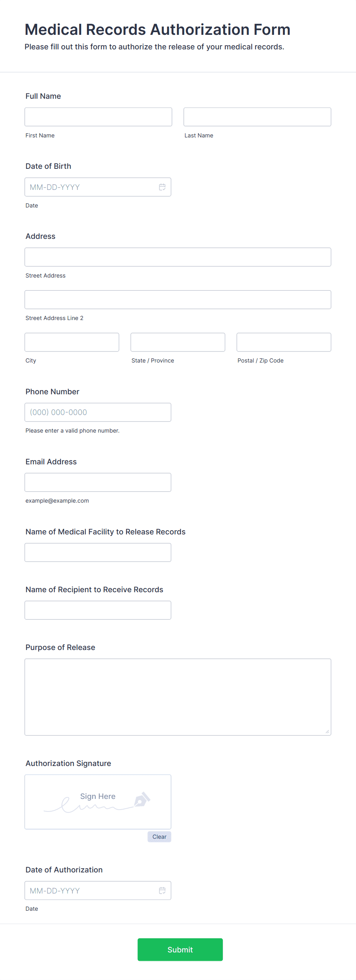Click the Submit button
The image size is (356, 980).
point(180,949)
